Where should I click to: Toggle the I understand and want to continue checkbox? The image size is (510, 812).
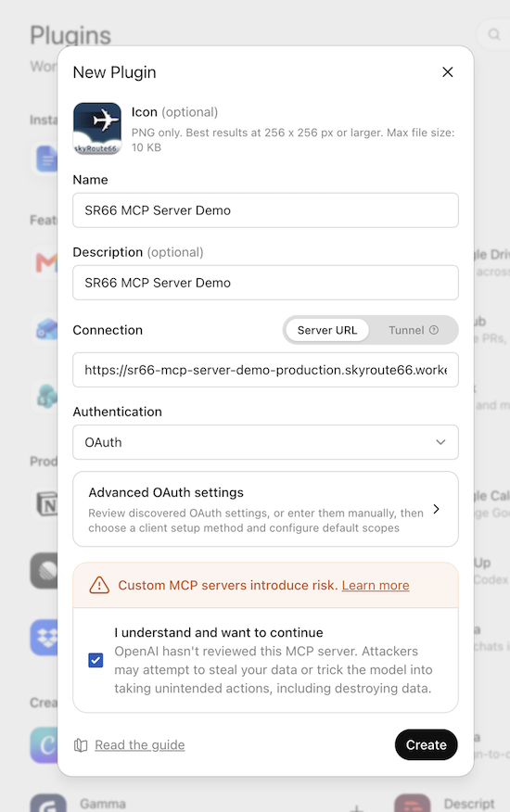coord(96,660)
